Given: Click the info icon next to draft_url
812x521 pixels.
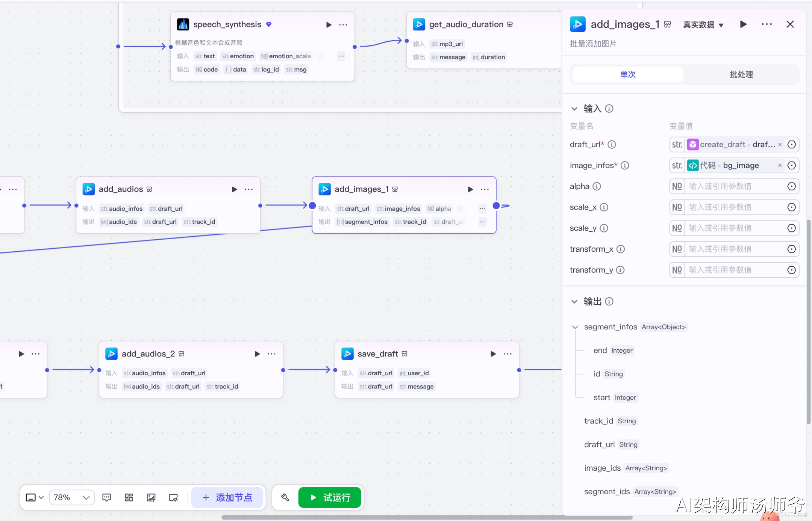Looking at the screenshot, I should (x=612, y=145).
